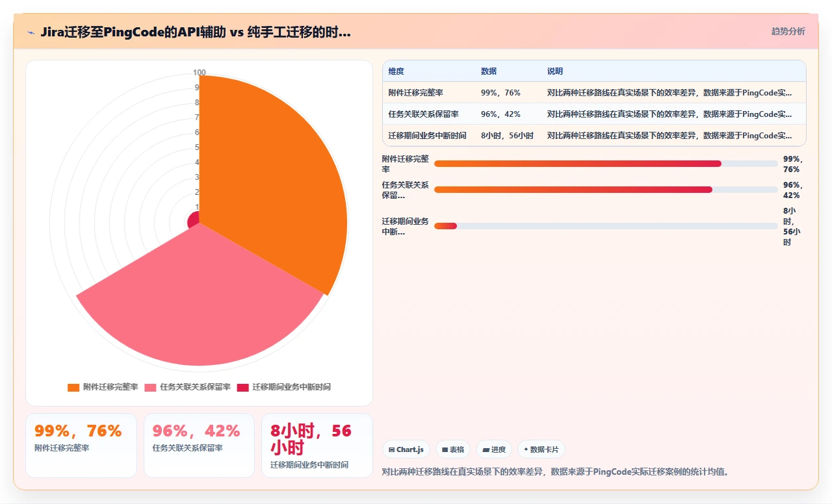Click the icon inside the 表格 tag

pyautogui.click(x=445, y=449)
